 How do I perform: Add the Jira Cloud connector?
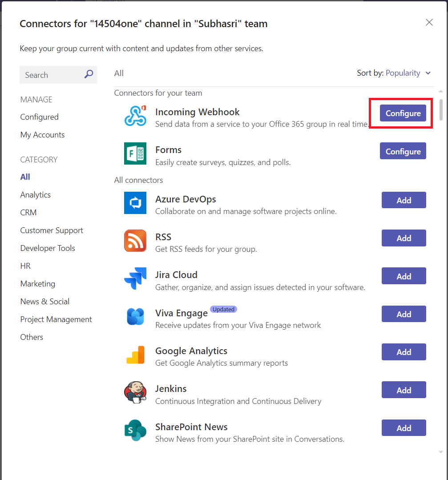[404, 276]
